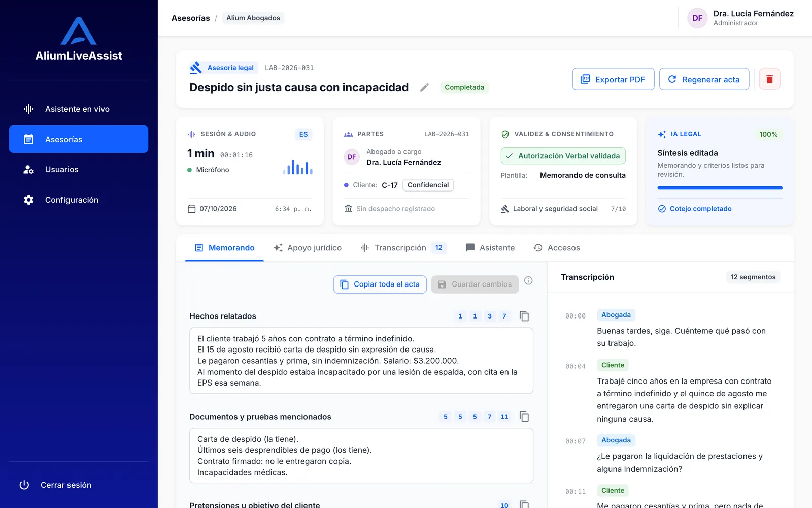Open Asistente en vivo in the sidebar

(79, 109)
